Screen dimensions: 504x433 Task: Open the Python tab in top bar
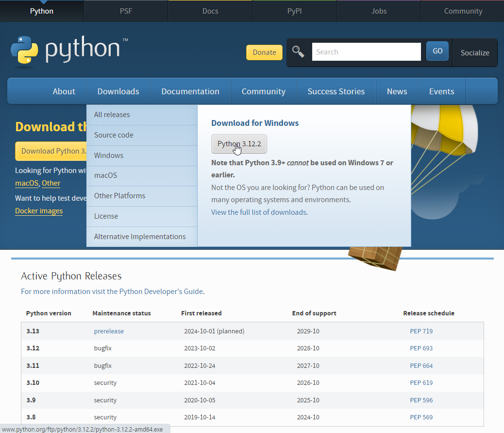coord(42,11)
